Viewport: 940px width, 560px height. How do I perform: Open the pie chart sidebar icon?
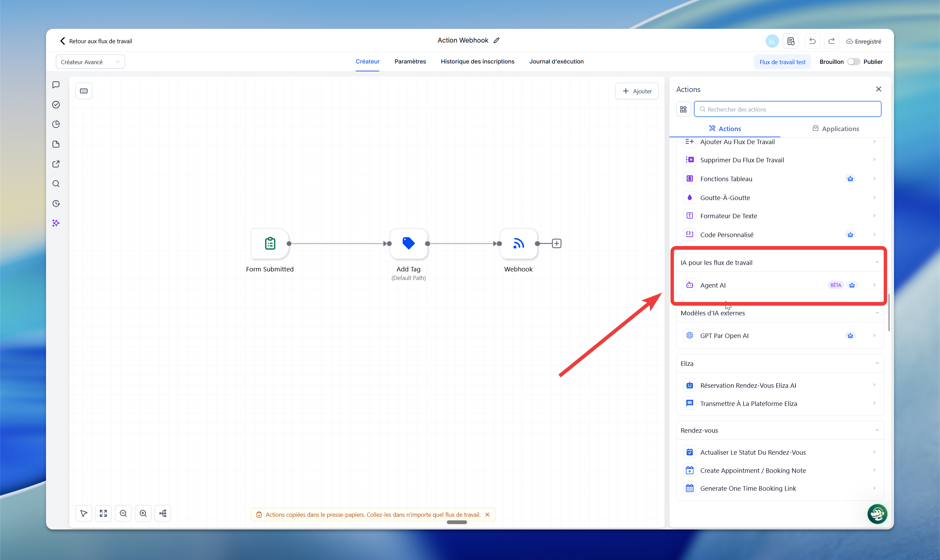(x=56, y=124)
